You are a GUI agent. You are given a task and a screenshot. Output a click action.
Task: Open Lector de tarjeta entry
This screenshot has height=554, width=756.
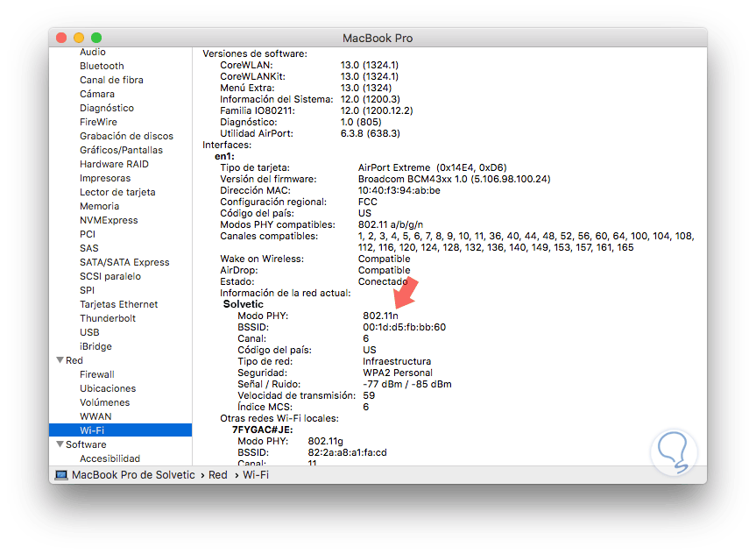point(117,192)
